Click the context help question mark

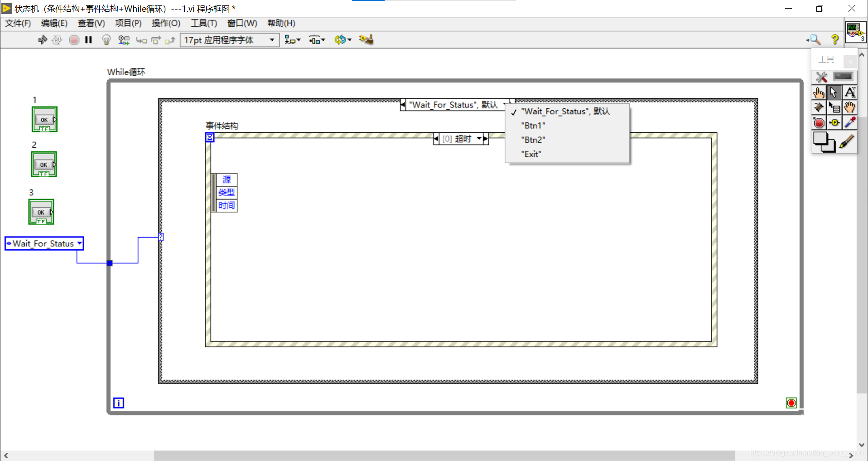(835, 40)
